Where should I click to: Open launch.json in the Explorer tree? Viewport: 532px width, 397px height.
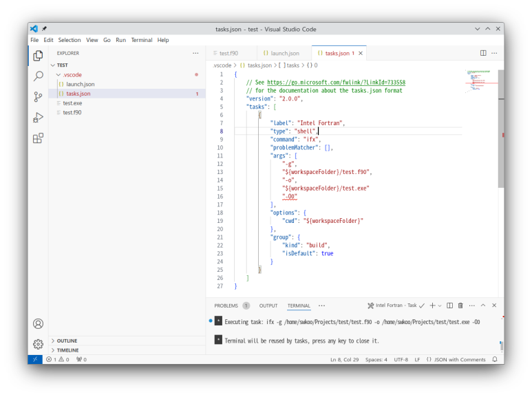point(127,84)
